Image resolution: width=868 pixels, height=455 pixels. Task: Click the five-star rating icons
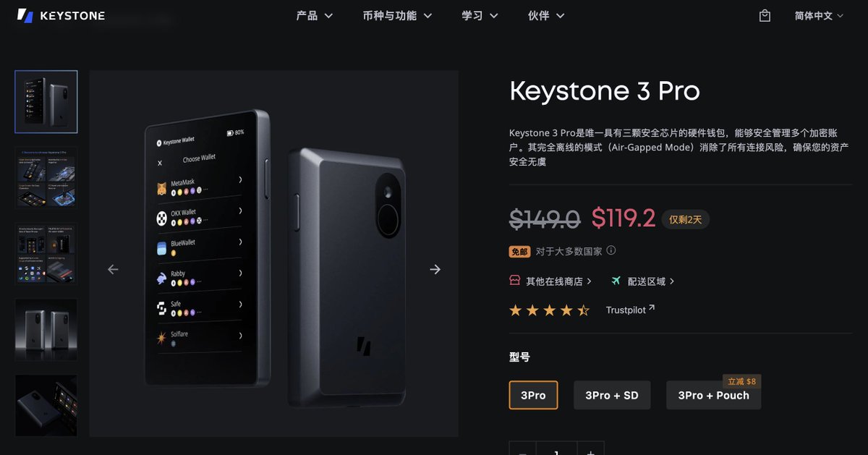(x=550, y=310)
